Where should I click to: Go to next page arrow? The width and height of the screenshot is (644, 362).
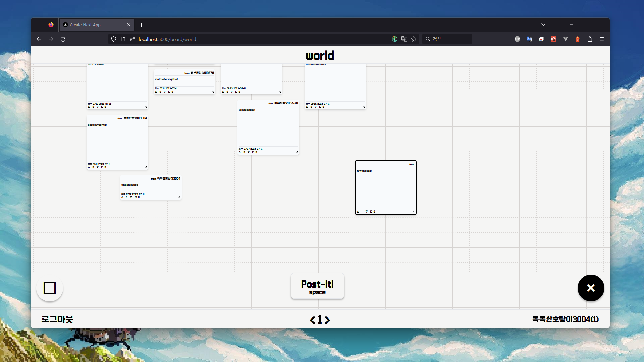[328, 320]
